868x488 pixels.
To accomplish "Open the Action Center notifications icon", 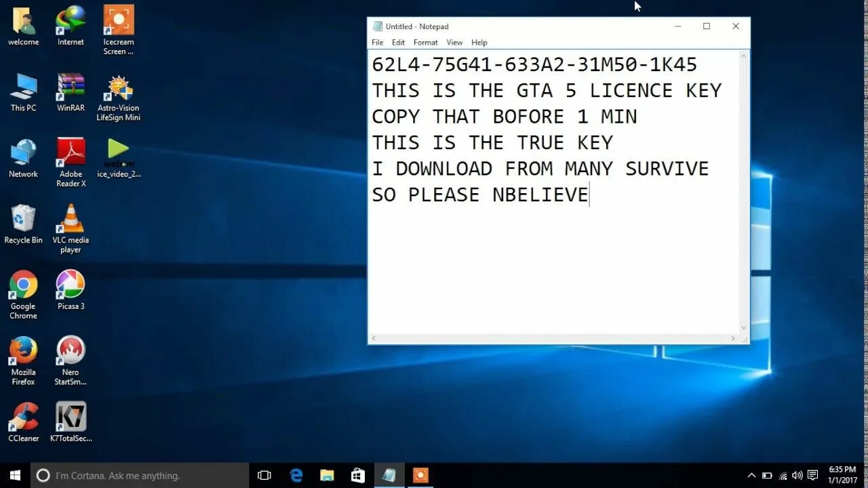I will pyautogui.click(x=813, y=476).
